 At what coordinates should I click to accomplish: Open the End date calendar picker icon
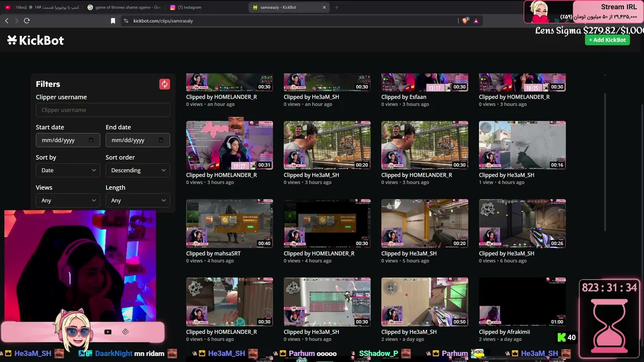pos(161,140)
